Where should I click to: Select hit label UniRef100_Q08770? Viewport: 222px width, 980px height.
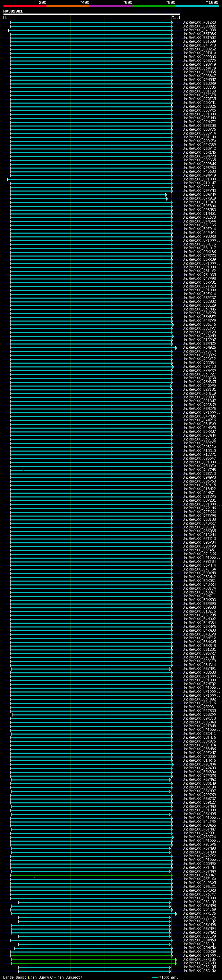(x=199, y=61)
